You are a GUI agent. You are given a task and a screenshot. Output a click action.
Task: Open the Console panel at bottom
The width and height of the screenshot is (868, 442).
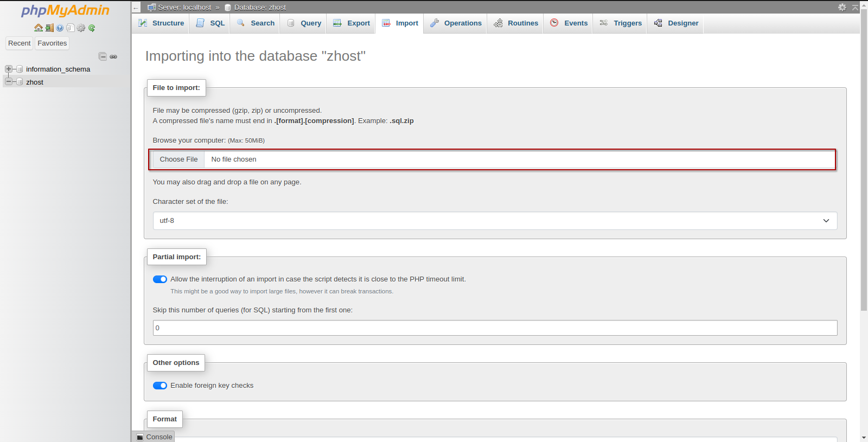click(155, 437)
